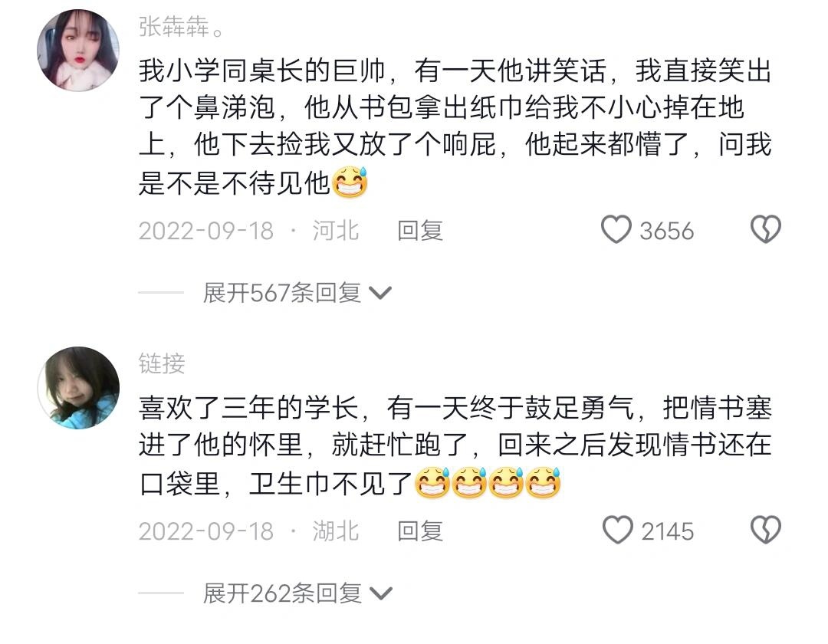Click the like count 2145
The height and width of the screenshot is (644, 828).
[x=667, y=531]
